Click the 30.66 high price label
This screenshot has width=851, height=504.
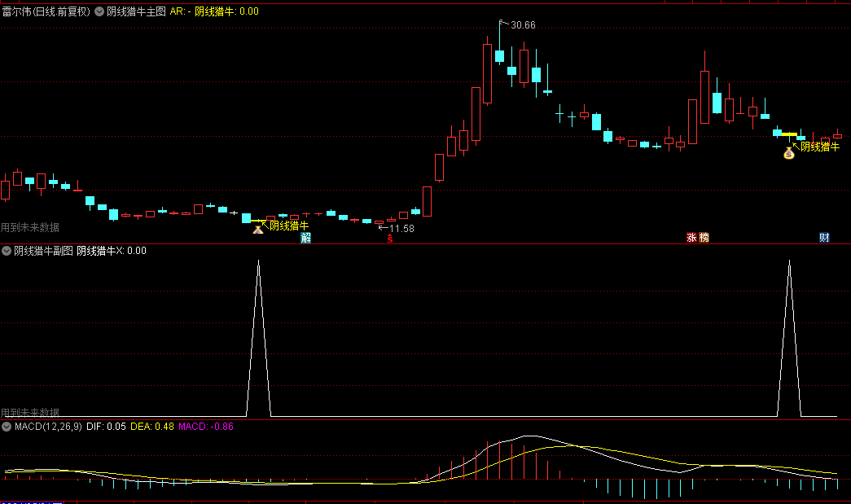point(523,25)
